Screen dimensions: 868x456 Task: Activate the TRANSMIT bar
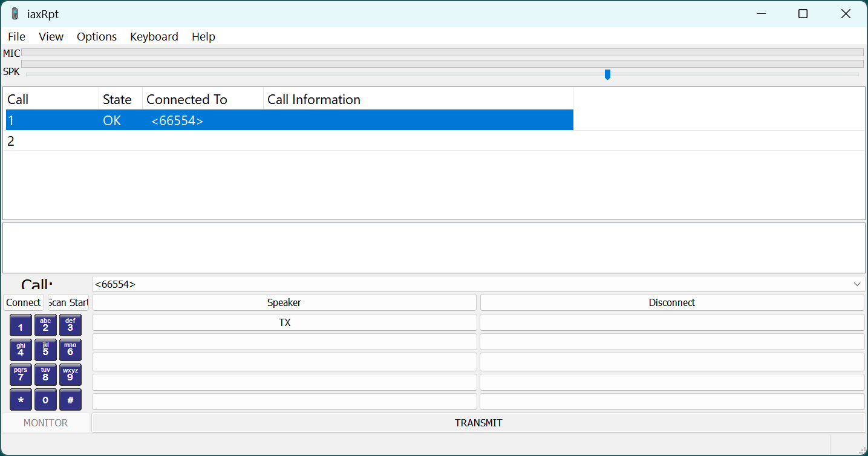click(x=478, y=423)
